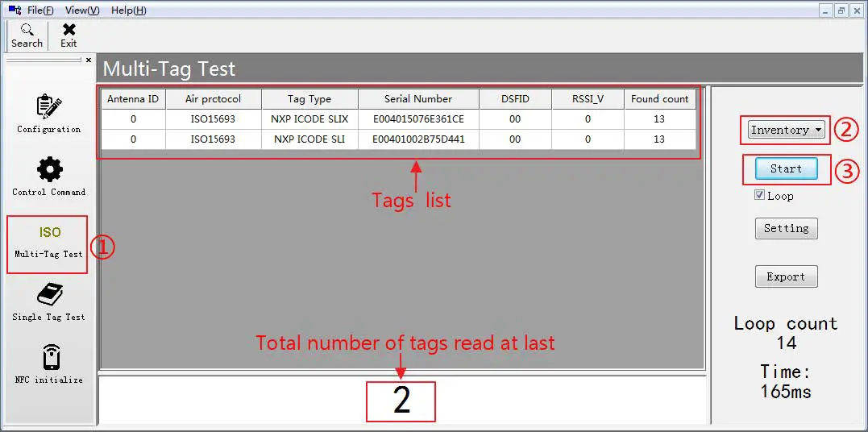
Task: Minimize the application window
Action: (826, 10)
